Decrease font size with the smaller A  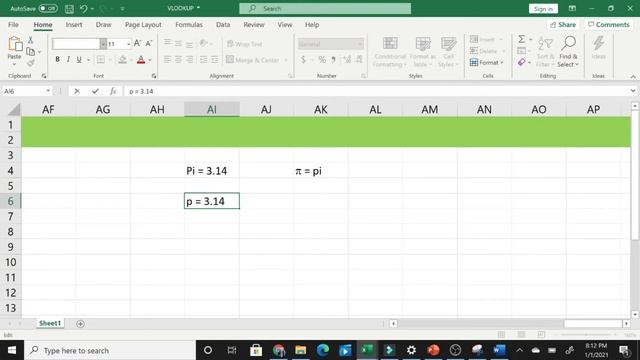(149, 43)
